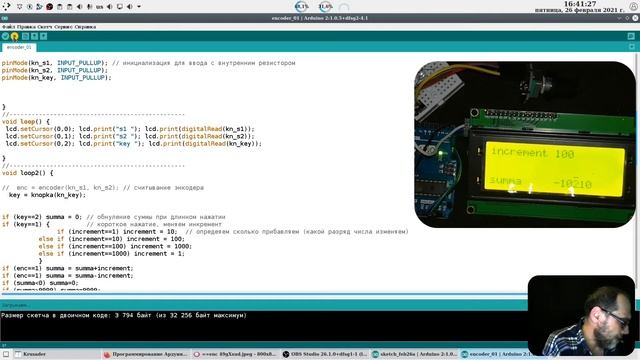Click the editor vertical scrollbar
This screenshot has height=360, width=640.
tap(637, 171)
